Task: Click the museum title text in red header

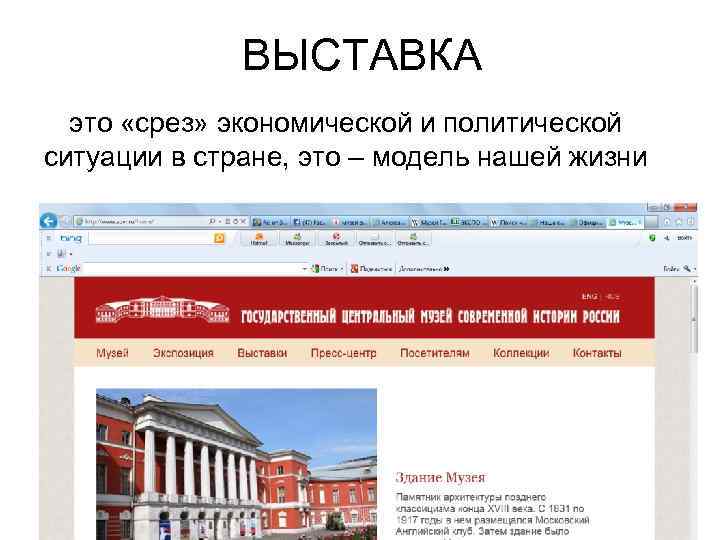Action: [431, 317]
